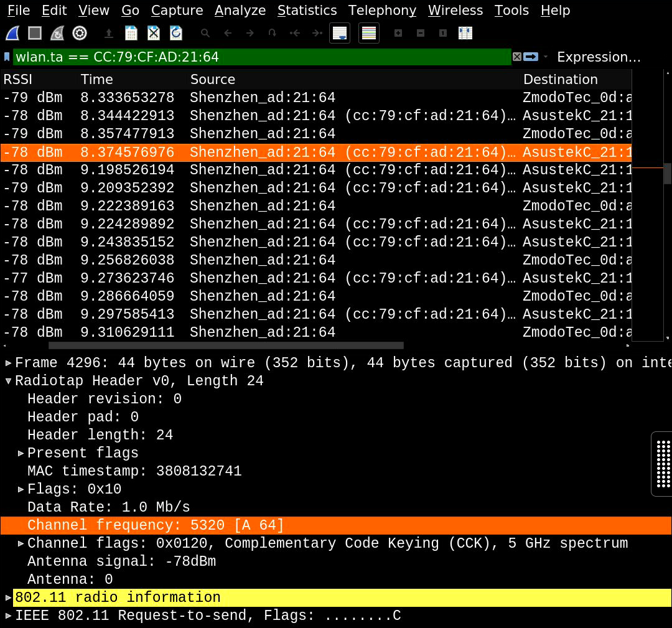Start a new capture with the shark fin icon
This screenshot has width=672, height=628.
[11, 32]
